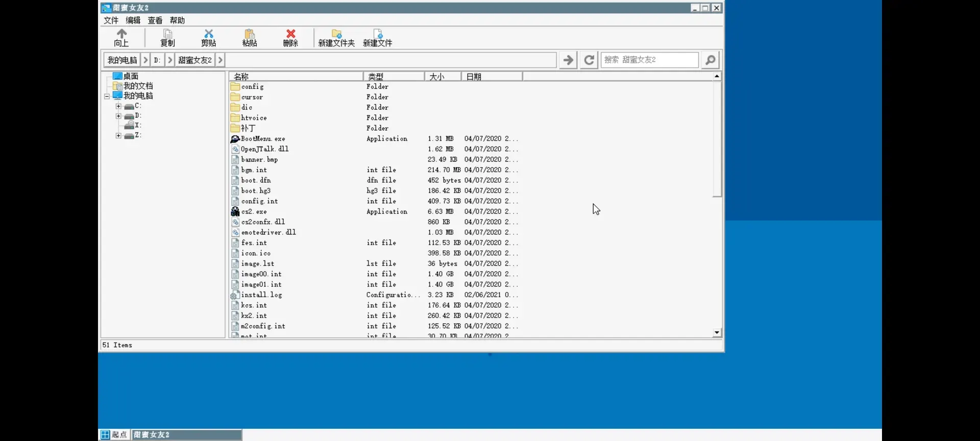Click the vertical scrollbar down arrow
The height and width of the screenshot is (441, 980).
pyautogui.click(x=717, y=333)
